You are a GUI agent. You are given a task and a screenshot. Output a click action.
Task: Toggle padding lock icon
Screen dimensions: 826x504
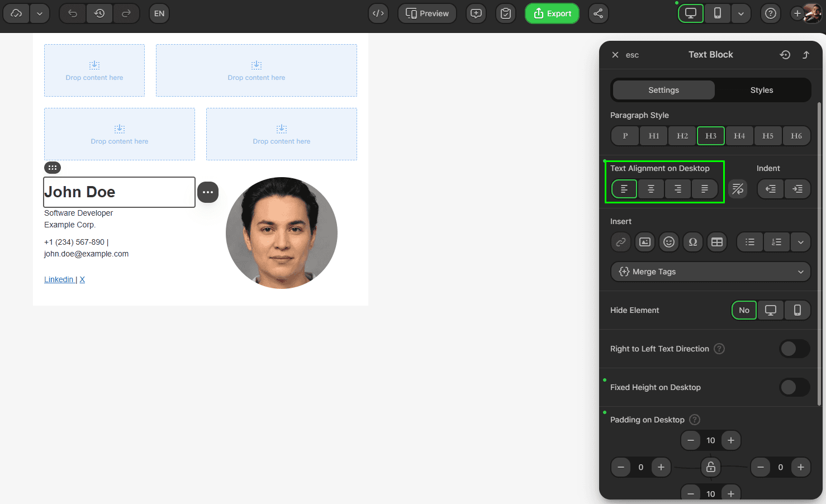711,467
